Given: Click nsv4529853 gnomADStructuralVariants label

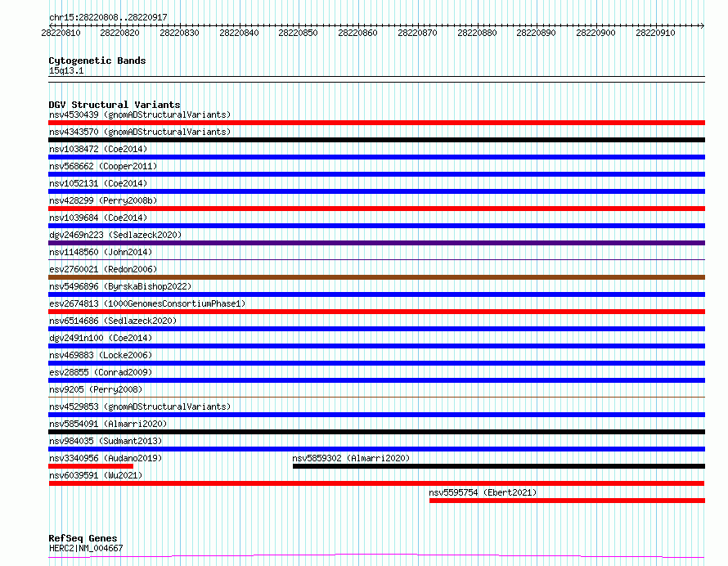Looking at the screenshot, I should click(140, 407).
